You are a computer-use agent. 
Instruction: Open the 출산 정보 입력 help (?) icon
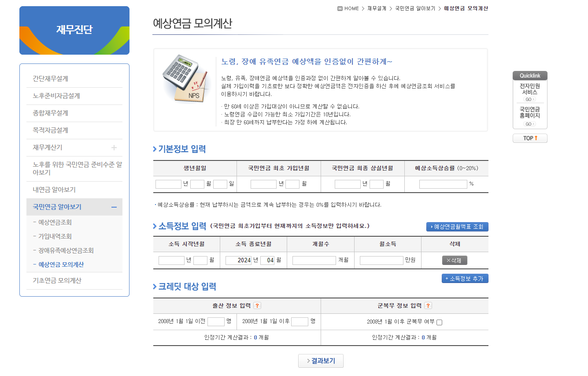click(257, 305)
